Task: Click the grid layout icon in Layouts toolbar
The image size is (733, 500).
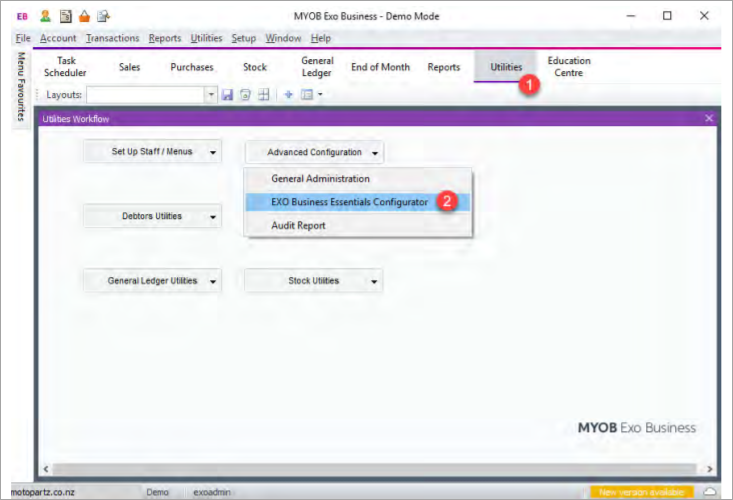Action: coord(263,95)
